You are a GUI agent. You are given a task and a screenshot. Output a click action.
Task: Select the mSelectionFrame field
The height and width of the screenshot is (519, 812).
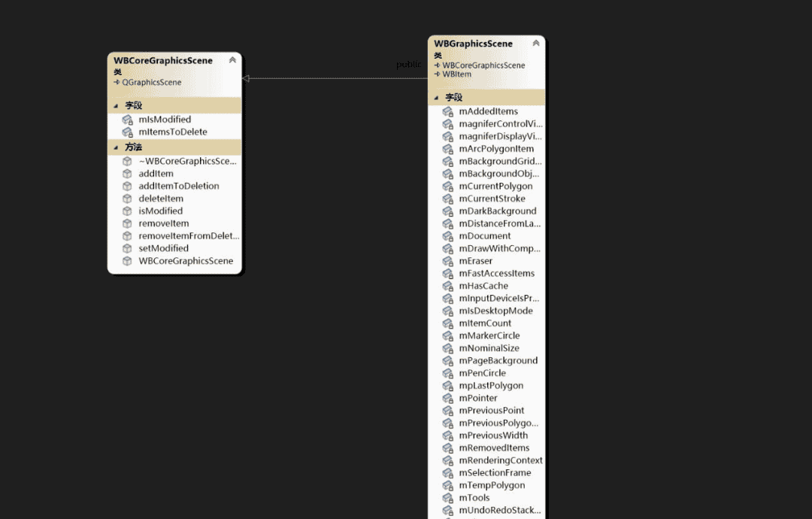pos(495,472)
